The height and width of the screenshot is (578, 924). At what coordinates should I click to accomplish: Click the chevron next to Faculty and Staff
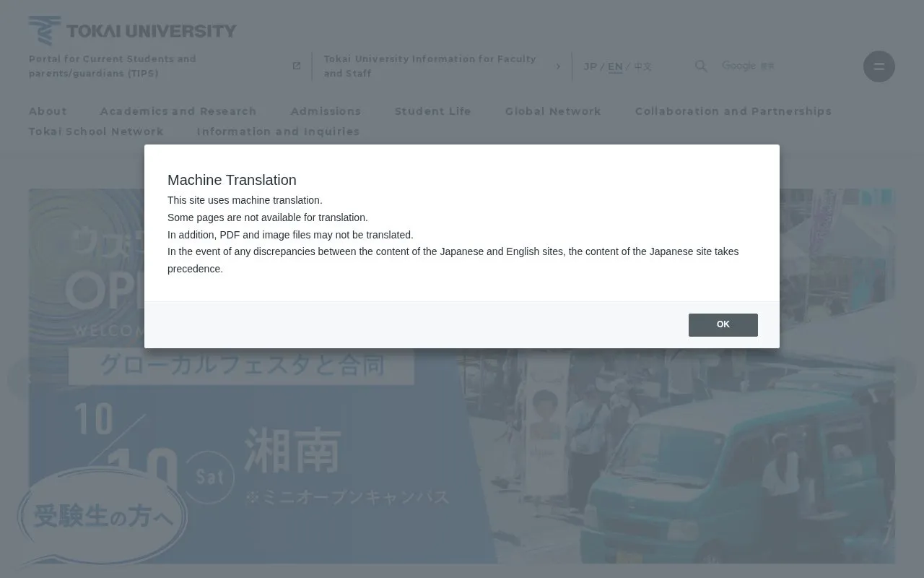tap(557, 66)
